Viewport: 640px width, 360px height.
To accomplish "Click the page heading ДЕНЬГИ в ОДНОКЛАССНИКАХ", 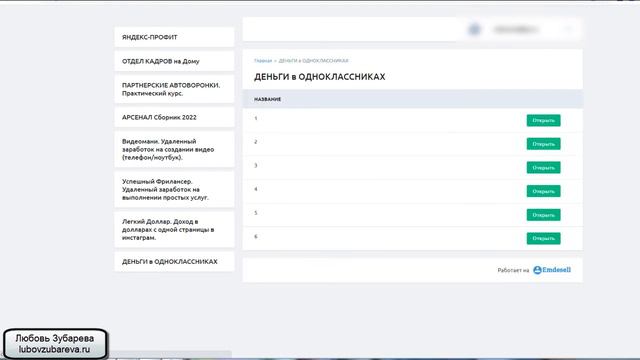I will (320, 77).
